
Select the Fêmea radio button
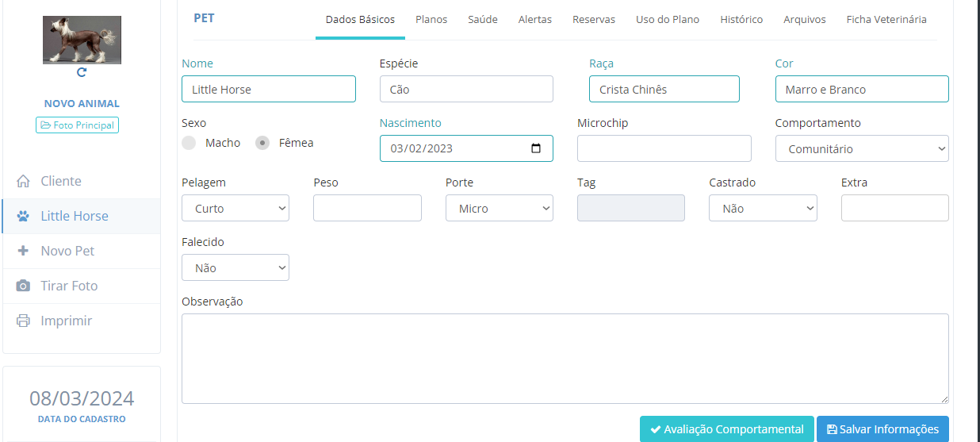[x=262, y=143]
